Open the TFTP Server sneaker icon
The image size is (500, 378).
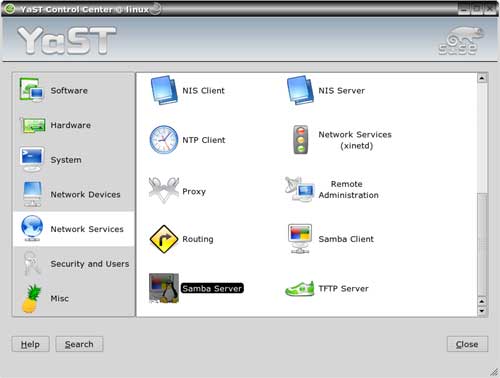point(300,288)
